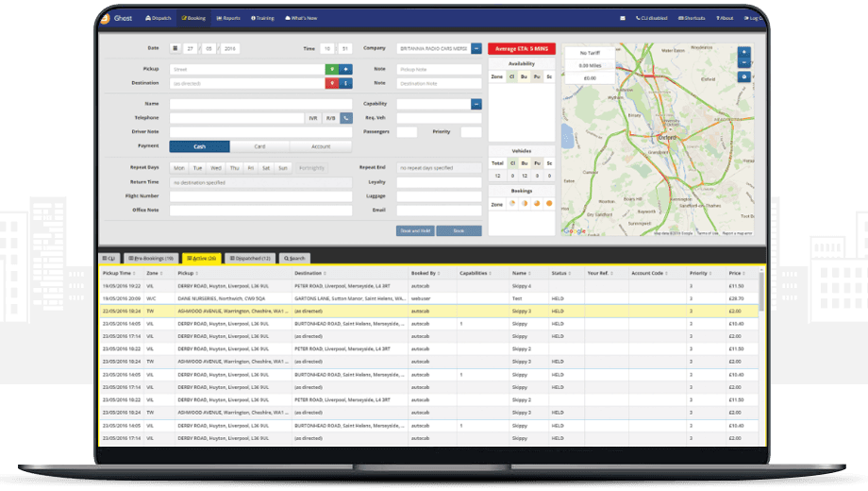Open the envelope messages icon in top bar
868x491 pixels.
(x=622, y=18)
